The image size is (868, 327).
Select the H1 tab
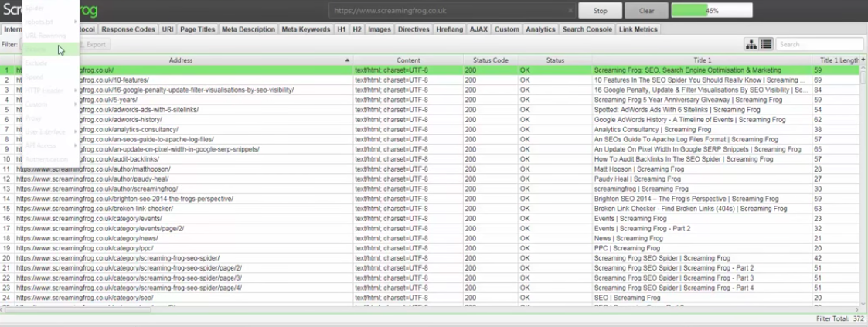point(342,29)
